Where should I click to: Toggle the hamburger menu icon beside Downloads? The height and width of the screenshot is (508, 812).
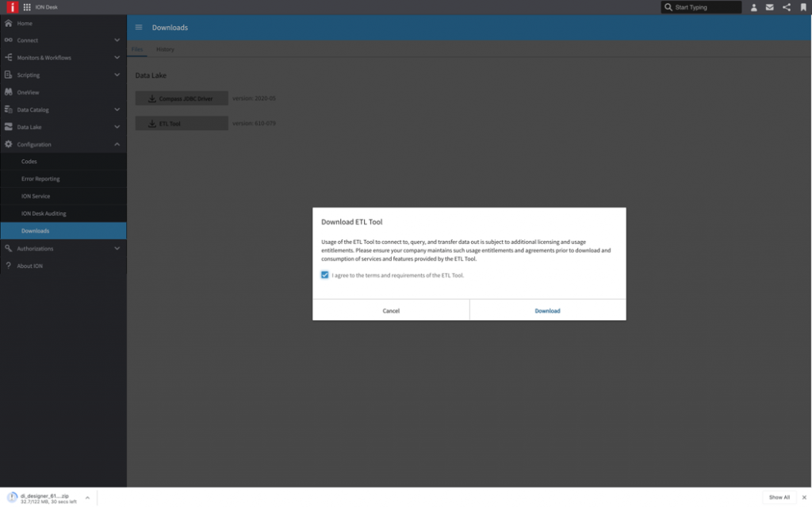pos(139,28)
